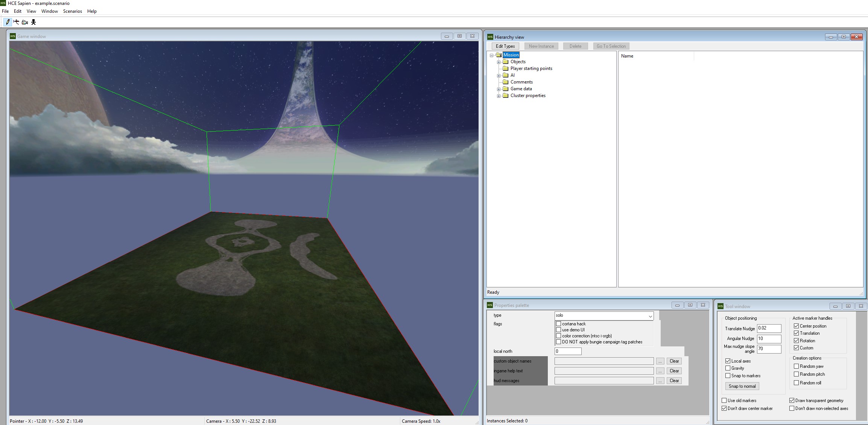Maximize the Tool window
868x425 pixels.
click(848, 306)
